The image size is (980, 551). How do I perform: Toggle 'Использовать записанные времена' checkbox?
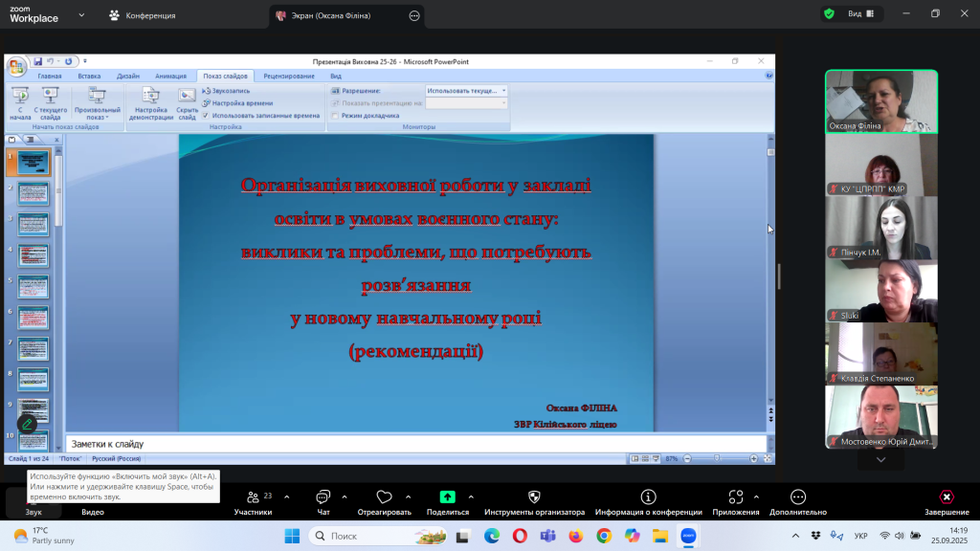(x=205, y=115)
